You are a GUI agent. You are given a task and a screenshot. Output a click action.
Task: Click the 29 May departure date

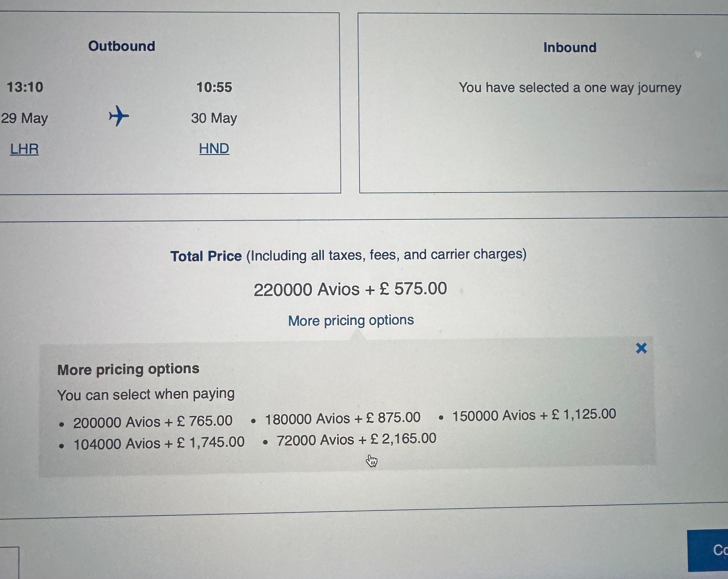tap(24, 118)
